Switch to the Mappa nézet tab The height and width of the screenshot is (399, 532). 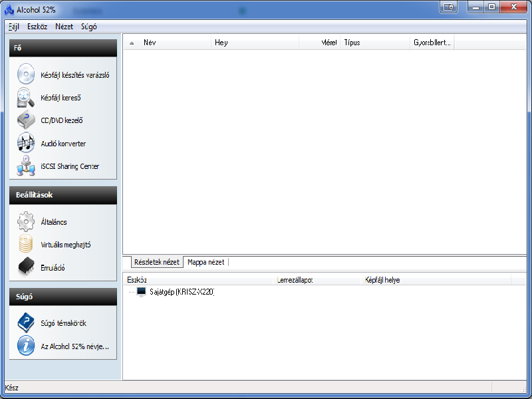206,262
